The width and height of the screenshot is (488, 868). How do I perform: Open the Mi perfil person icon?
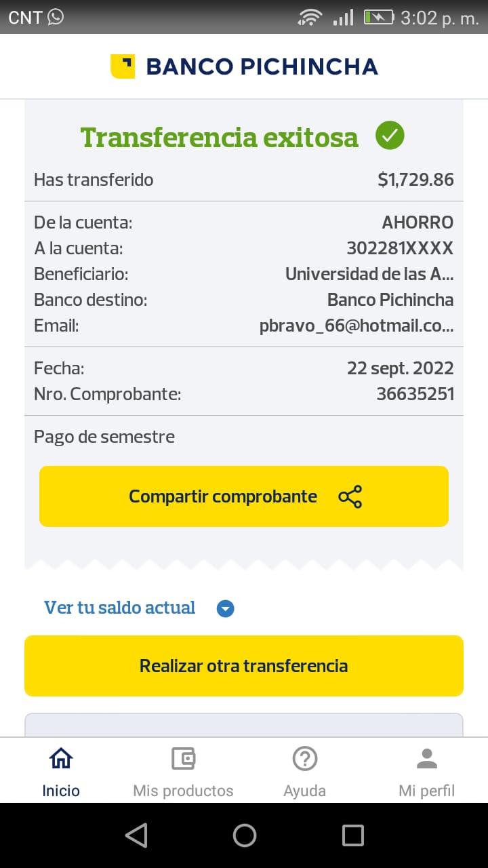[x=427, y=758]
